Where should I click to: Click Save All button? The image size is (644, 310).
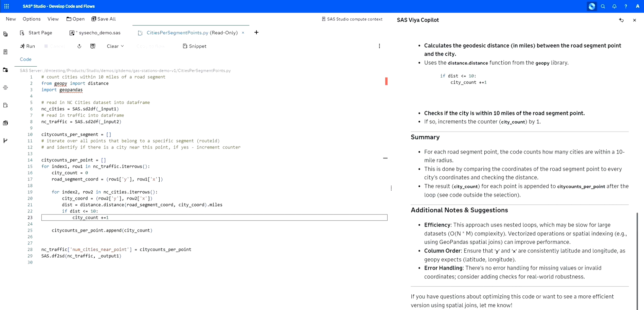point(104,19)
